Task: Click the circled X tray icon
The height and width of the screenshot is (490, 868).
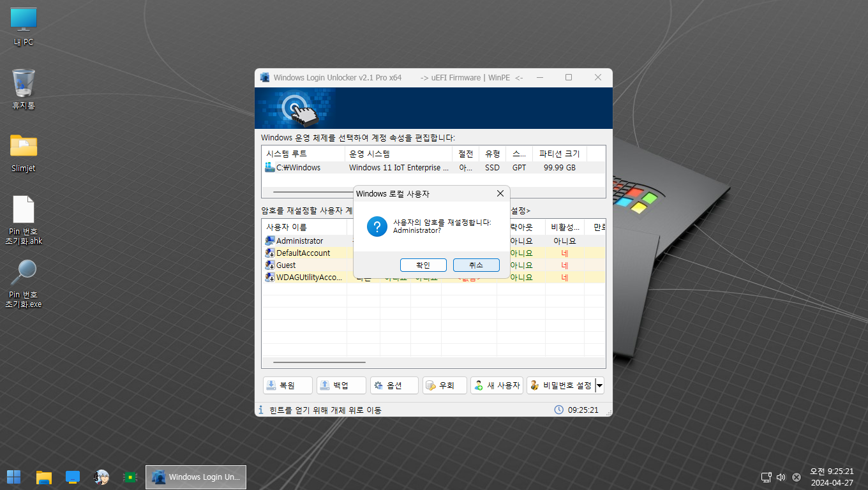Action: click(797, 477)
